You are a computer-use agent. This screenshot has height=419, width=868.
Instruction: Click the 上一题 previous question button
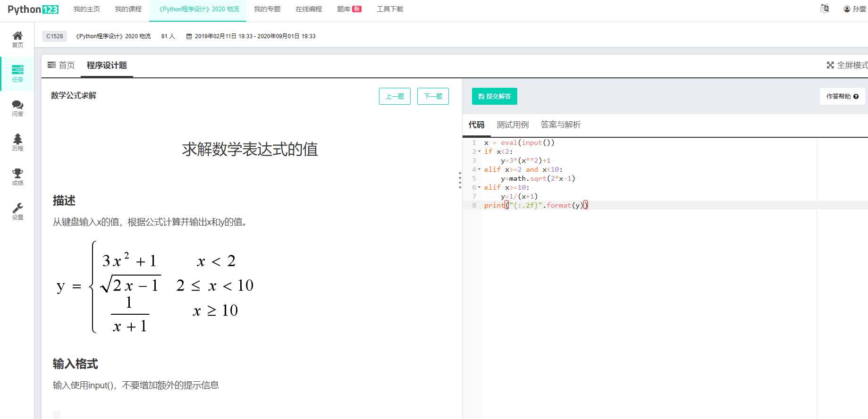[395, 96]
